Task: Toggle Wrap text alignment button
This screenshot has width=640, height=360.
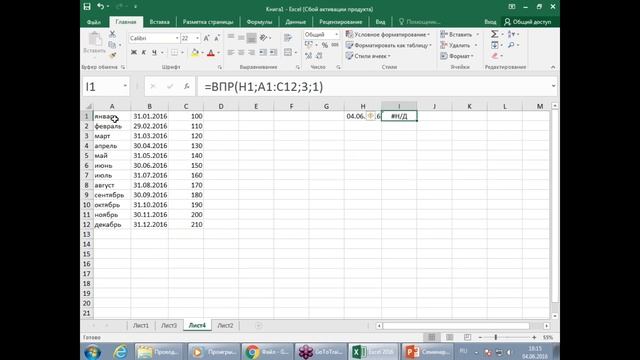Action: pyautogui.click(x=288, y=38)
